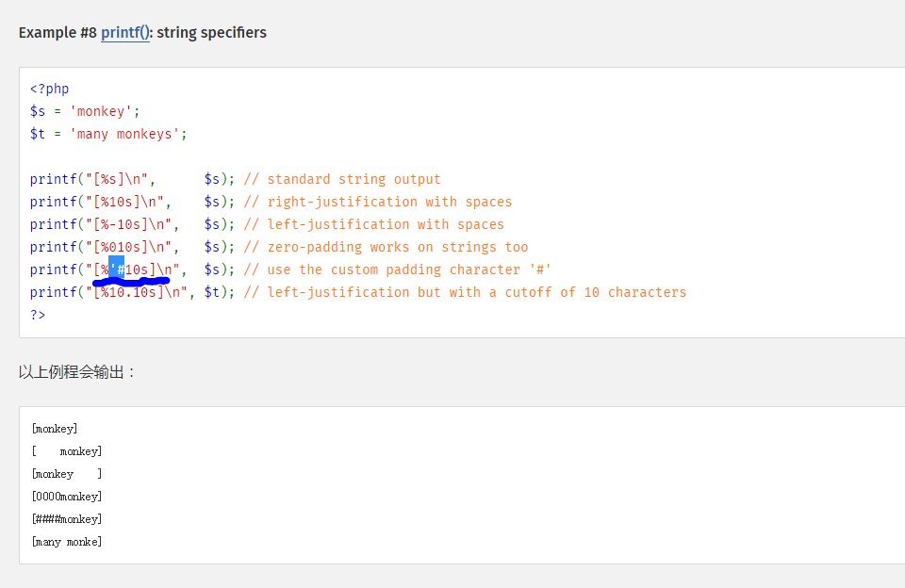Open the printf() link in the heading
This screenshot has width=905, height=588.
(124, 33)
